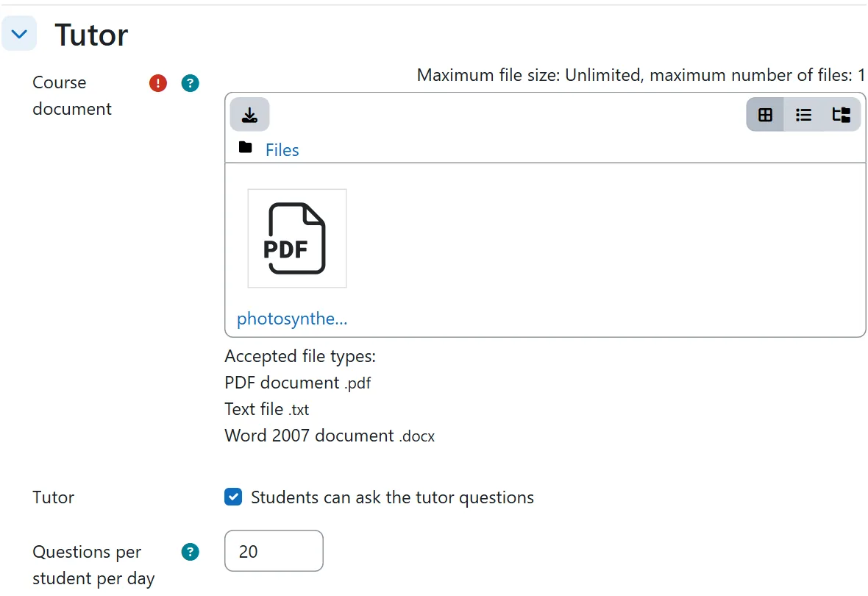Click the Tutor section heading
The width and height of the screenshot is (868, 596).
click(x=91, y=35)
